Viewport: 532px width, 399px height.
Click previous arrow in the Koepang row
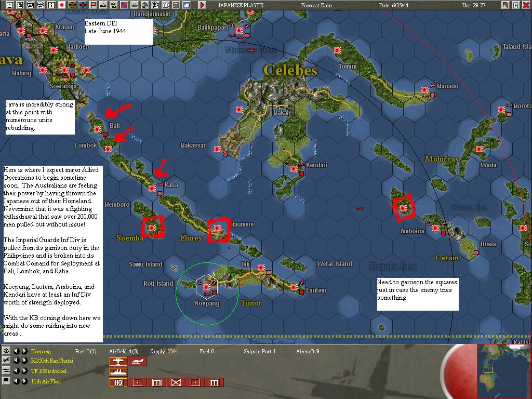16,351
